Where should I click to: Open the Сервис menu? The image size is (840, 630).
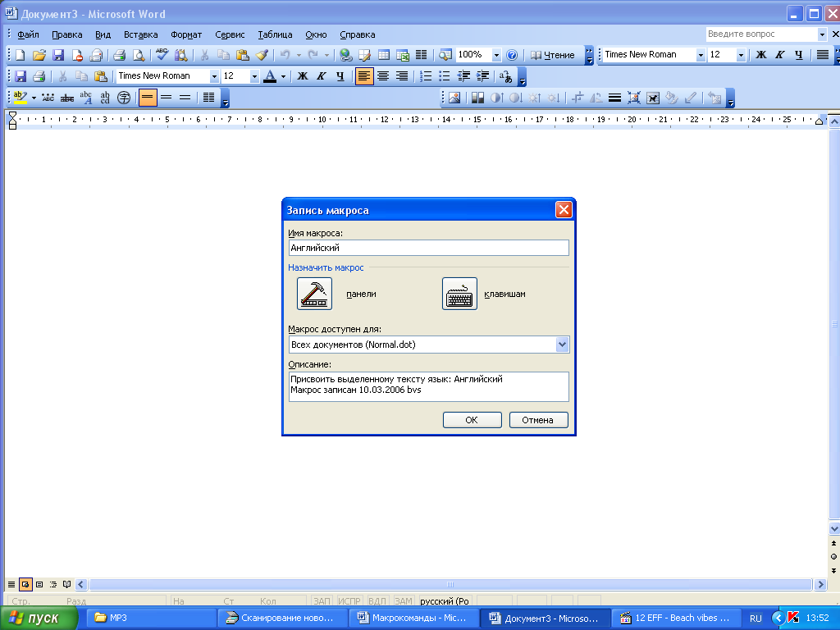pos(230,34)
